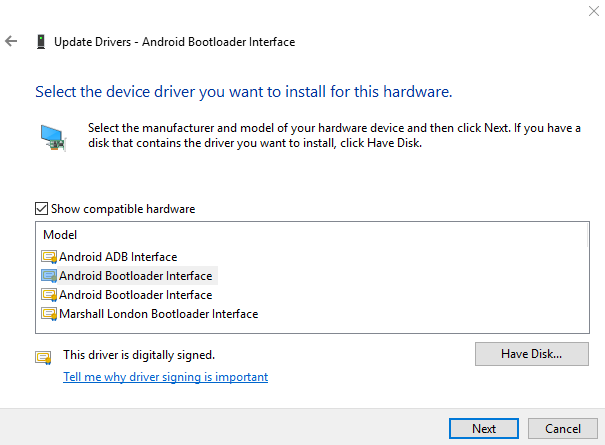Uncheck Show compatible hardware checkbox
The height and width of the screenshot is (445, 605).
pyautogui.click(x=41, y=209)
